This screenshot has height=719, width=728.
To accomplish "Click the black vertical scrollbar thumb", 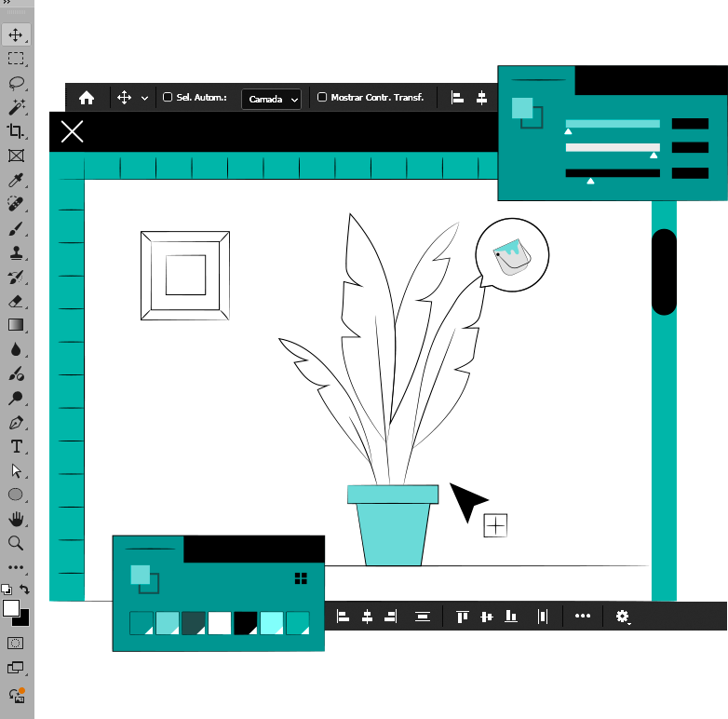I will click(x=664, y=272).
